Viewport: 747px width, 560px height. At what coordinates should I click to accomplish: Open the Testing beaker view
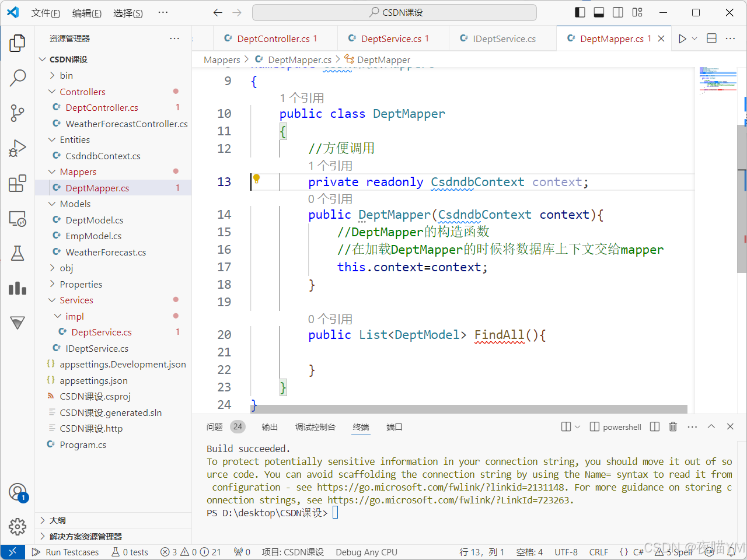click(x=18, y=253)
